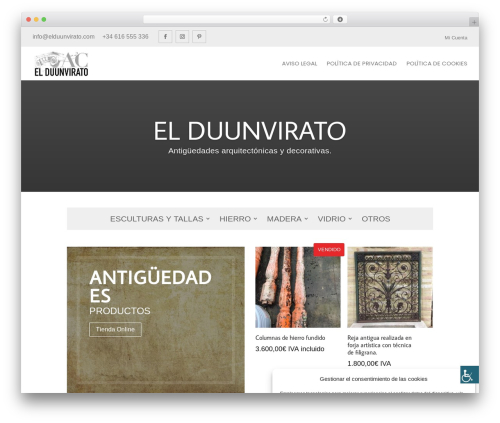Open the Facebook social icon
This screenshot has width=500, height=423.
[x=165, y=37]
